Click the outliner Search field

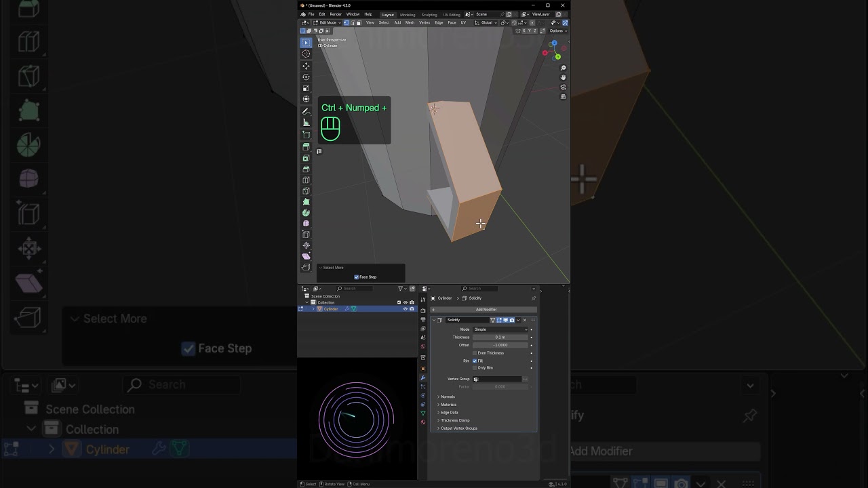(x=355, y=289)
